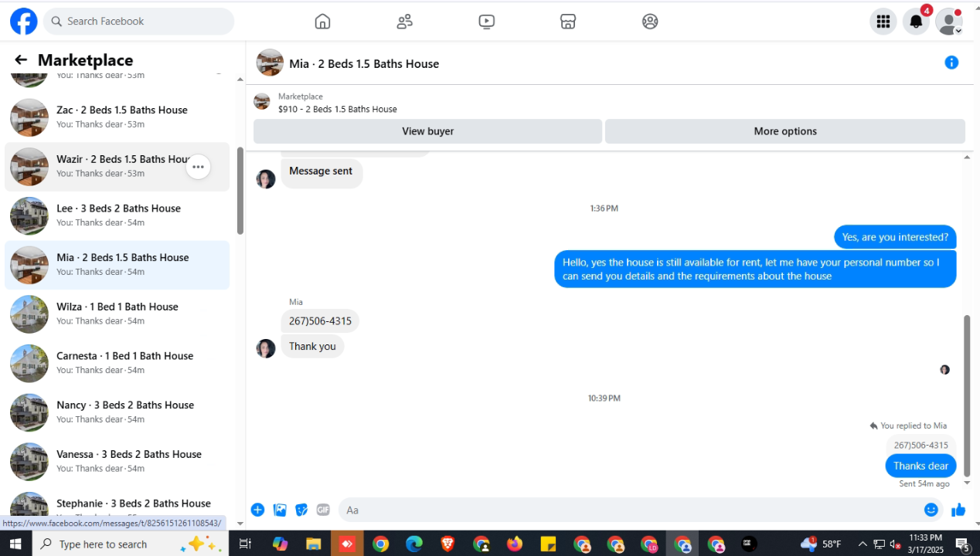Open Brave browser from taskbar
Image resolution: width=980 pixels, height=556 pixels.
point(447,544)
